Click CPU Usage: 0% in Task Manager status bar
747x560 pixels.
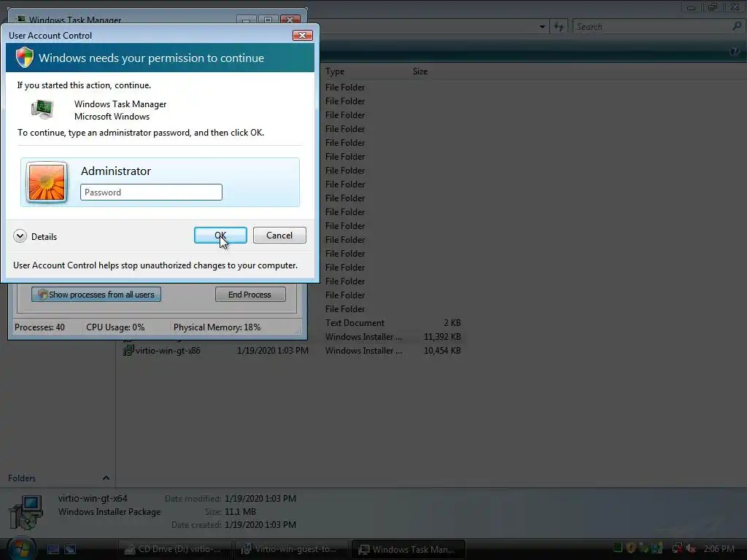115,327
